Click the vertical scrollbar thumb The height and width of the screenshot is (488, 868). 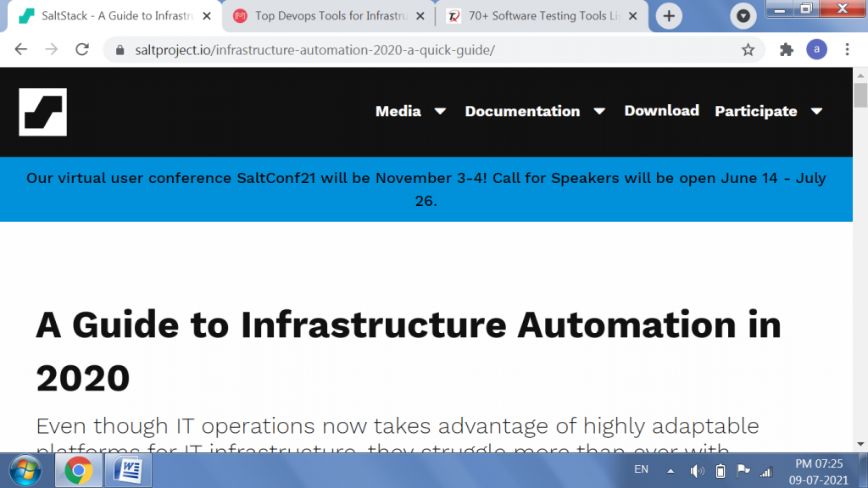pos(860,95)
